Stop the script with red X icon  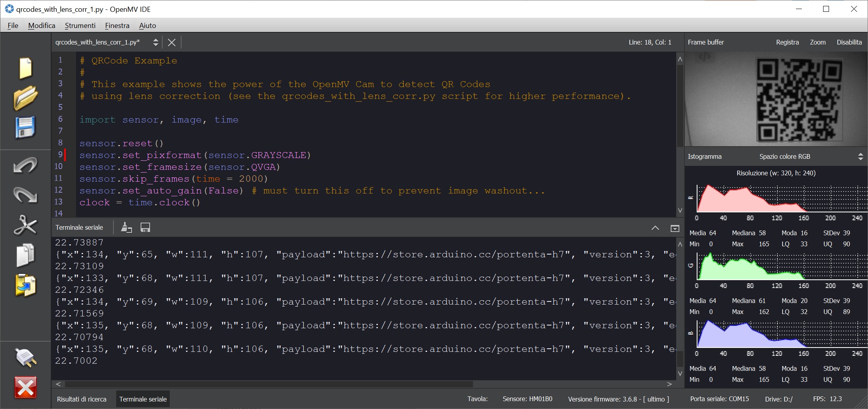point(26,387)
